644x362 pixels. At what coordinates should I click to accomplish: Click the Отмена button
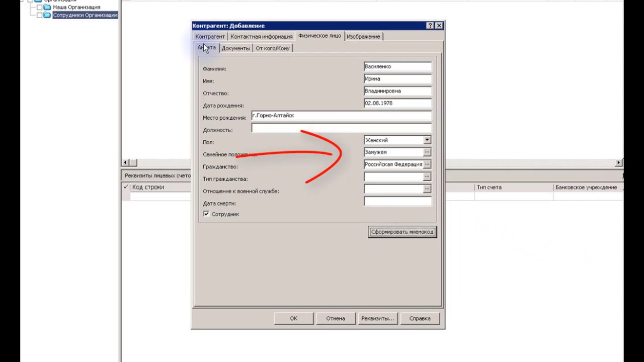[336, 318]
